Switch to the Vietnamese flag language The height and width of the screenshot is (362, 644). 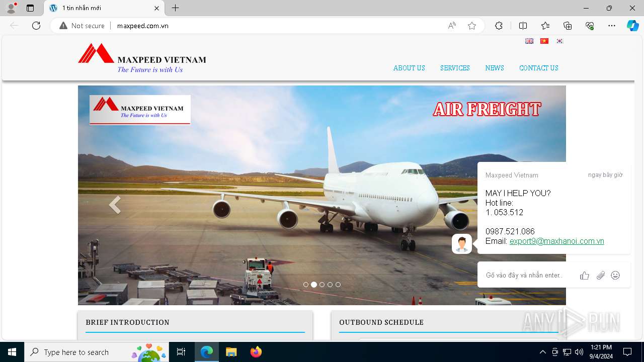pyautogui.click(x=544, y=41)
